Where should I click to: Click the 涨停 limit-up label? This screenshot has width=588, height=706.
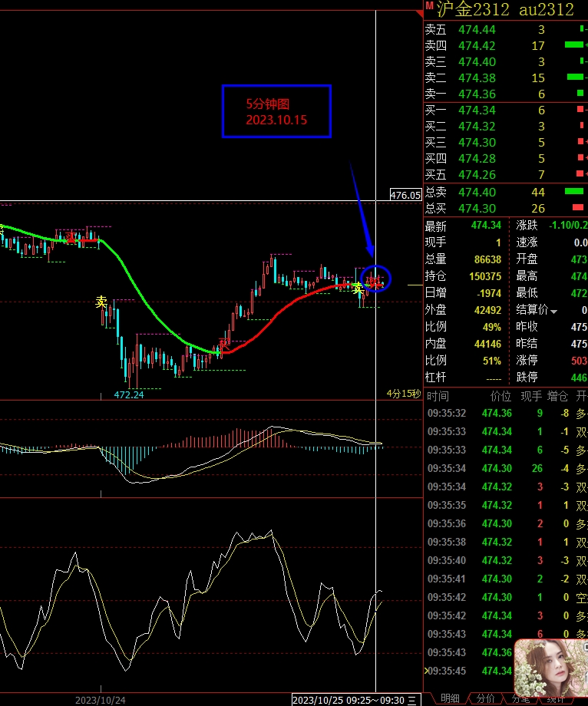[527, 361]
